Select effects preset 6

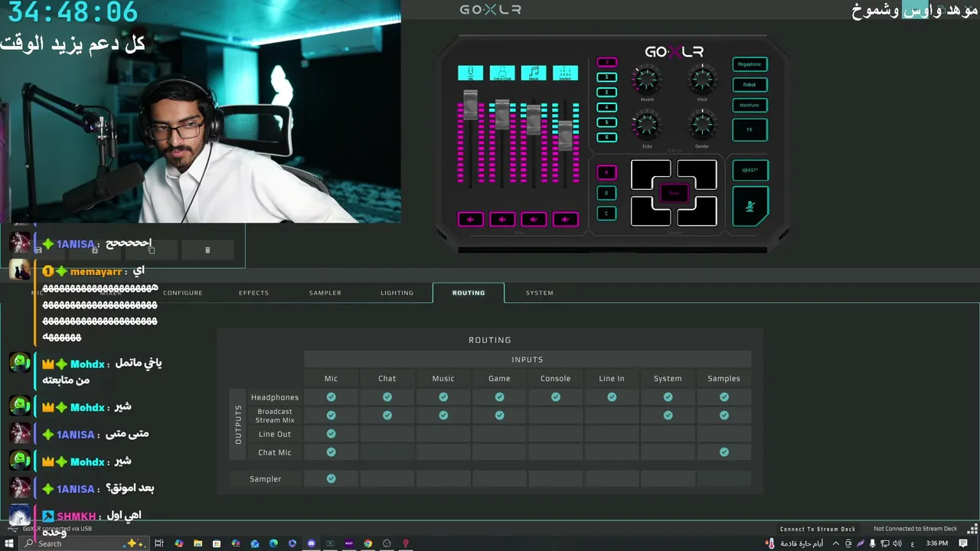(x=606, y=138)
